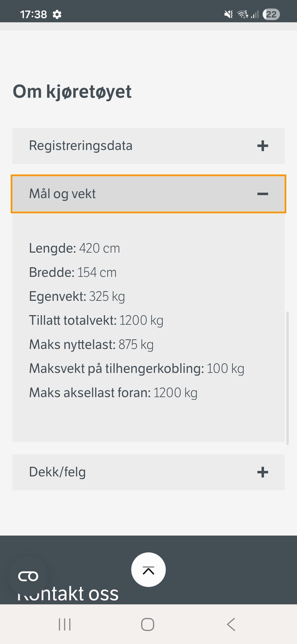Tap the battery level indicator
The width and height of the screenshot is (297, 644).
[x=271, y=14]
